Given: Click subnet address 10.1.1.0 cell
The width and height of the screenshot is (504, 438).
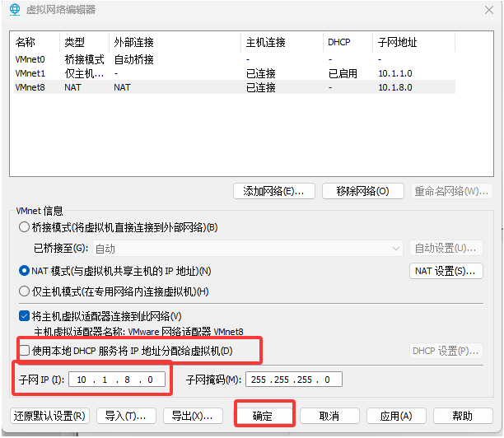Looking at the screenshot, I should click(395, 73).
